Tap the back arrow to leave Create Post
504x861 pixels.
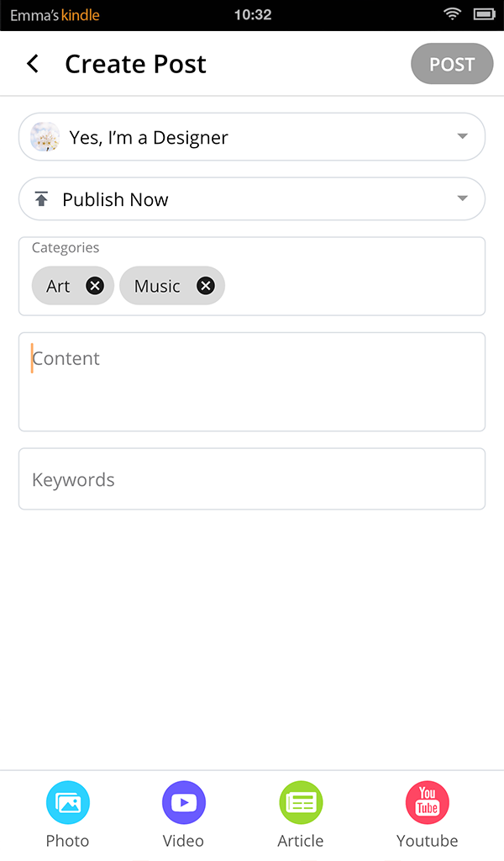point(32,63)
